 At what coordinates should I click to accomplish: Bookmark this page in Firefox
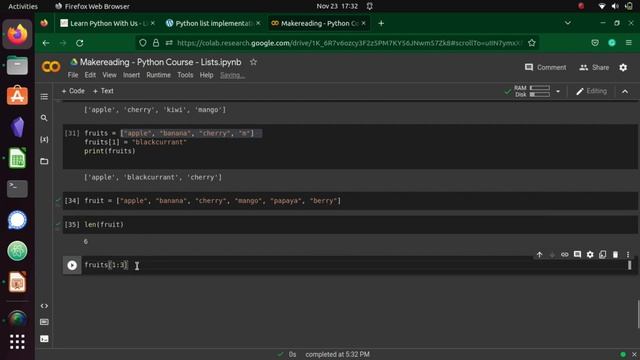tap(531, 43)
